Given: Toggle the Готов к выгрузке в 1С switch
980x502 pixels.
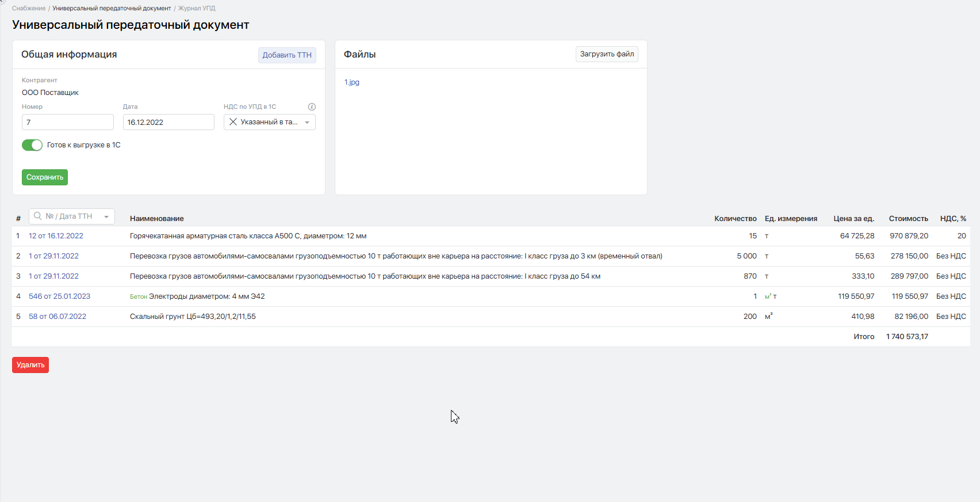Looking at the screenshot, I should pyautogui.click(x=32, y=145).
